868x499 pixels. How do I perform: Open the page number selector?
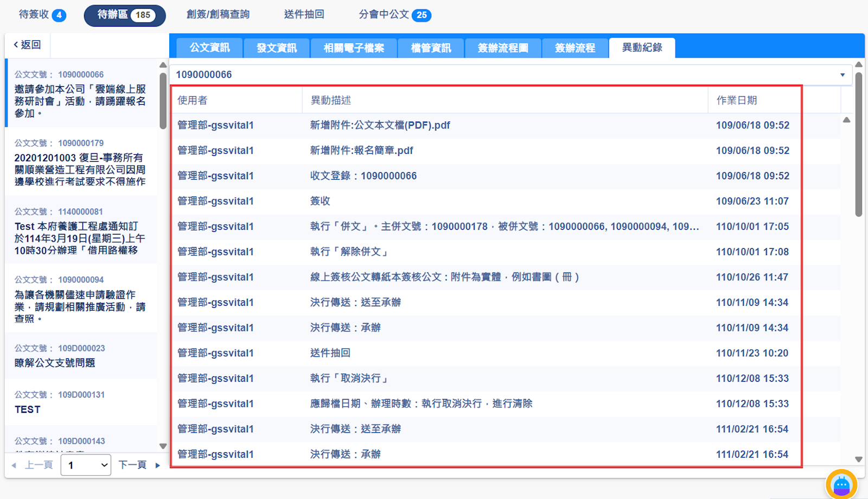[86, 465]
